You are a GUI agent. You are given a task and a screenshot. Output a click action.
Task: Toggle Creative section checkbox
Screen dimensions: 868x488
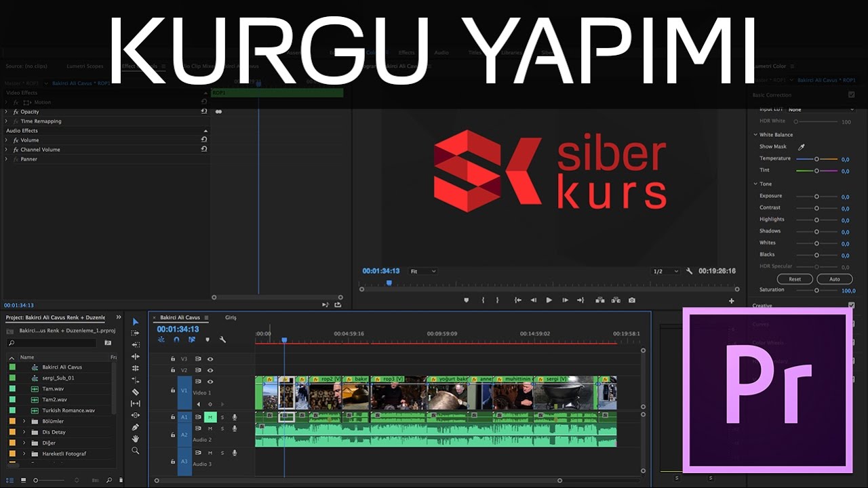click(x=852, y=306)
